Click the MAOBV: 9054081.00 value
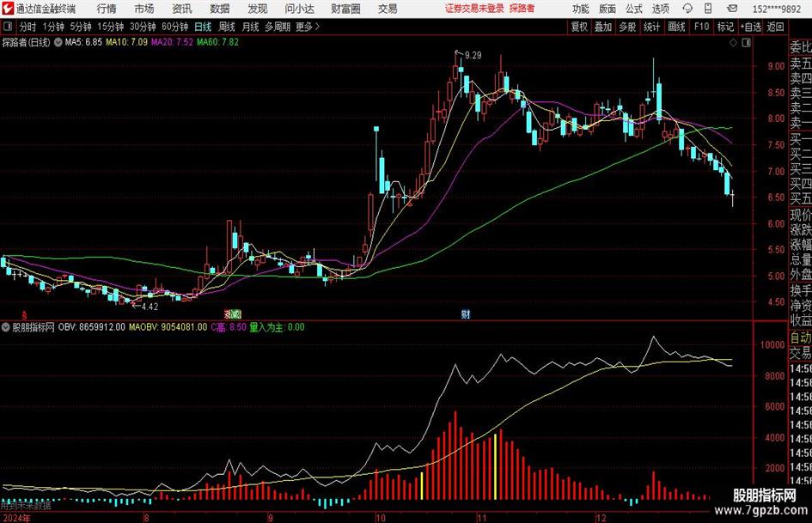Image resolution: width=812 pixels, height=523 pixels. (x=168, y=327)
